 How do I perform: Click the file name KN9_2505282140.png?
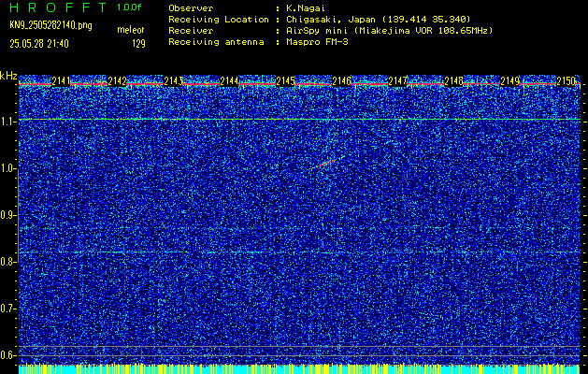(50, 25)
